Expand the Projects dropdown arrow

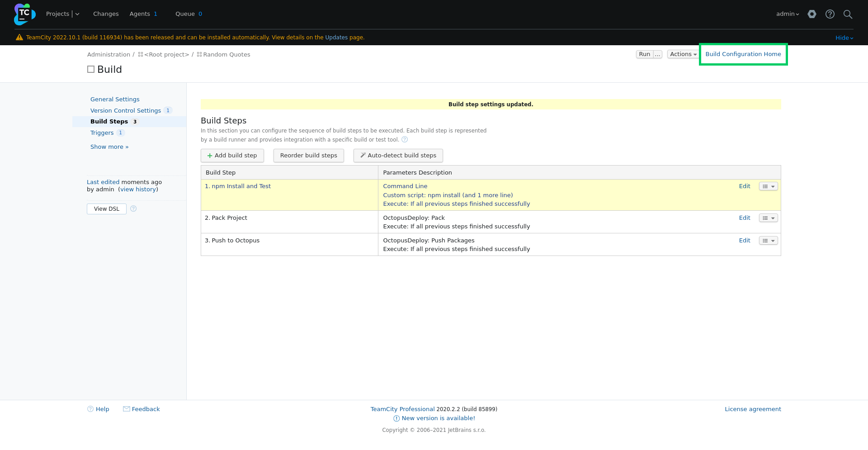coord(77,14)
